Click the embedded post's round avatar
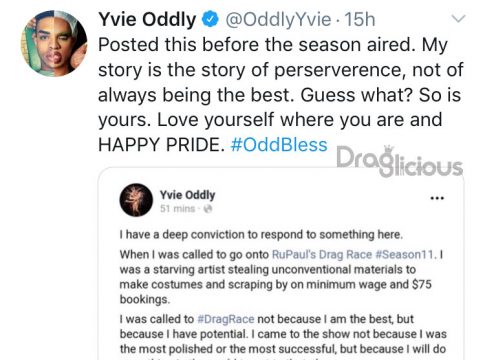This screenshot has height=360, width=485. pos(136,200)
